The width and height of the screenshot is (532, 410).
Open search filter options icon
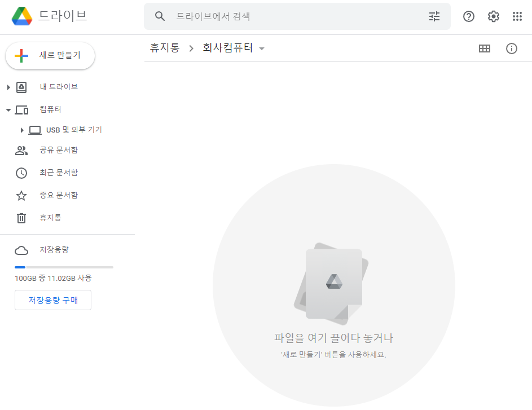click(434, 16)
